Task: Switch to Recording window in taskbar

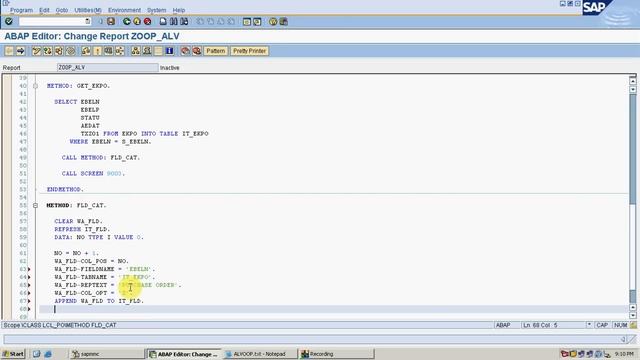Action: [x=336, y=354]
